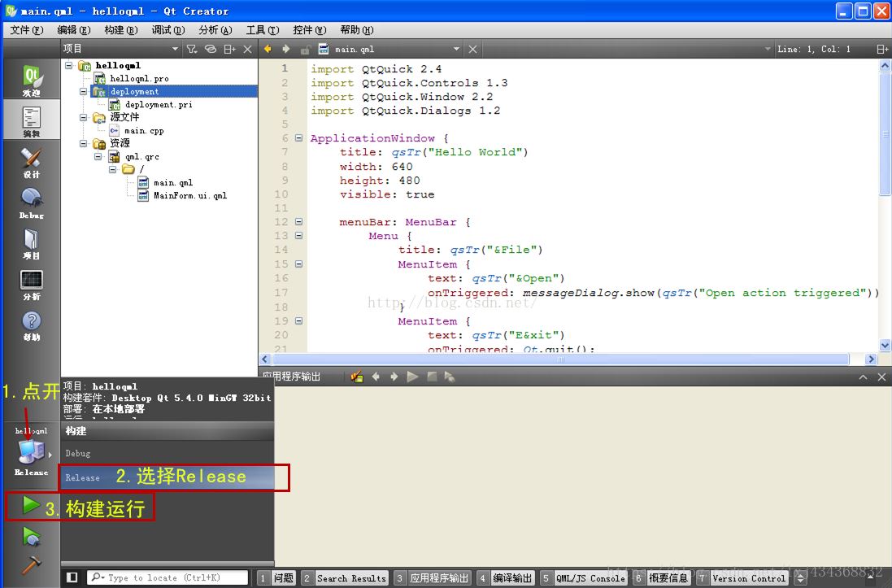Select deployment.pri in project tree

pos(158,104)
